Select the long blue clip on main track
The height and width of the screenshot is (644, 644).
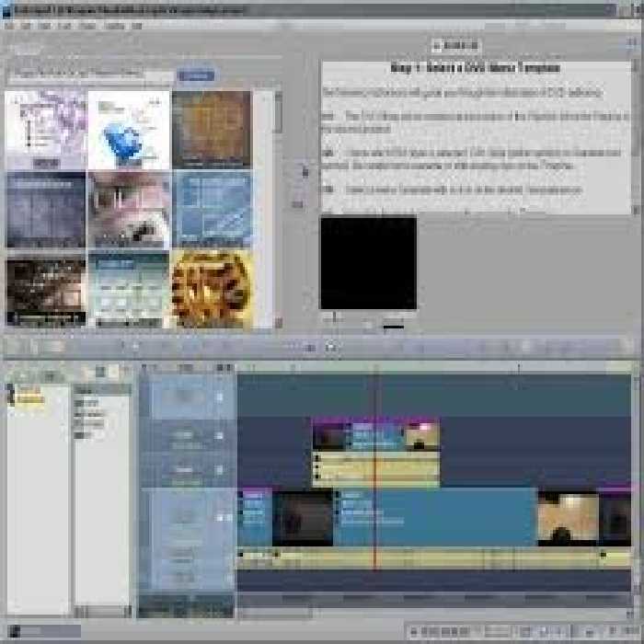point(435,518)
